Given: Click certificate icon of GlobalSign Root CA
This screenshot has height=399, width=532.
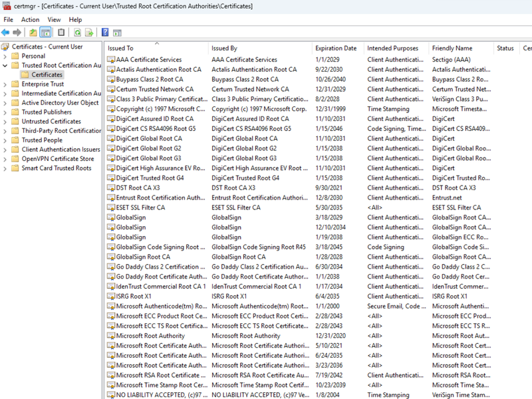Looking at the screenshot, I should [x=111, y=257].
